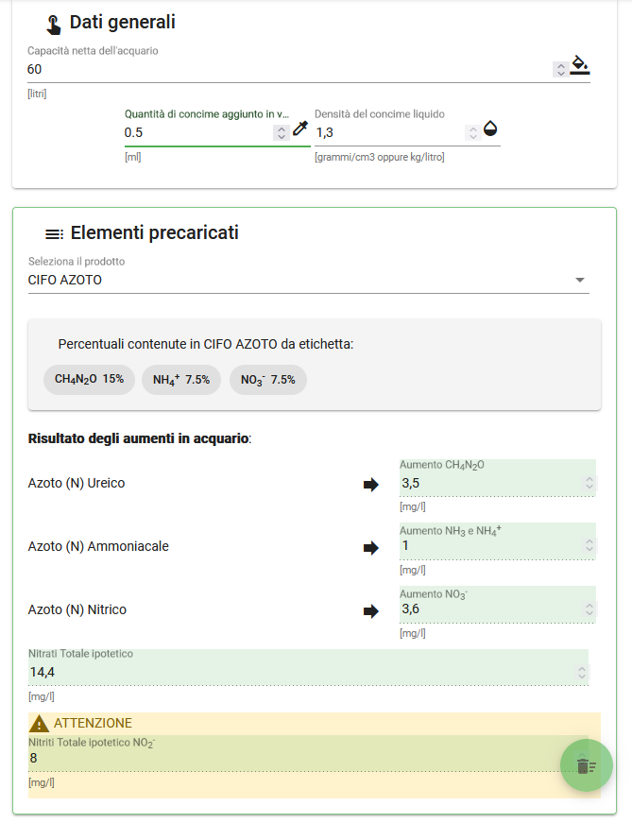The width and height of the screenshot is (632, 840).
Task: Click the CIFO AZOTO dropdown arrow
Action: click(x=579, y=281)
